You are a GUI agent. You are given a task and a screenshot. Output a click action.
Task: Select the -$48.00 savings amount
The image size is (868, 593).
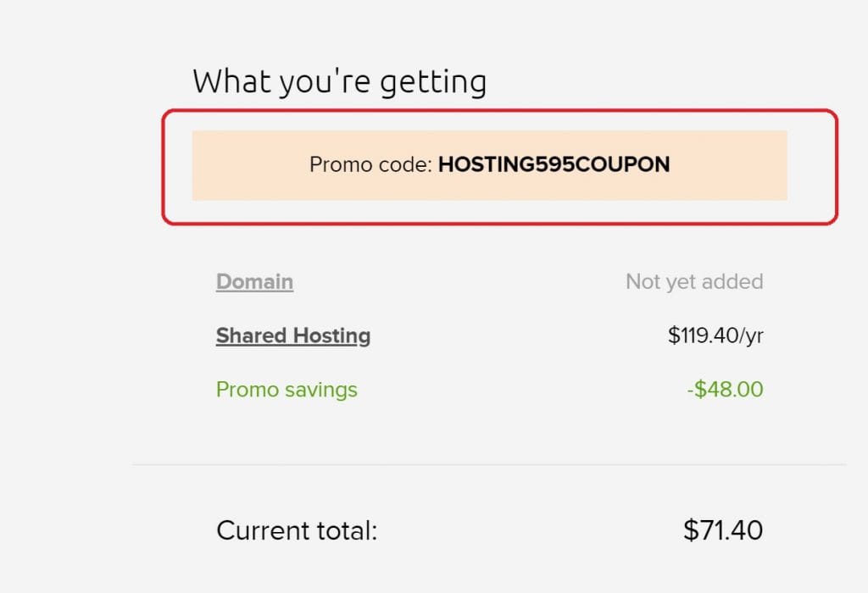point(725,390)
